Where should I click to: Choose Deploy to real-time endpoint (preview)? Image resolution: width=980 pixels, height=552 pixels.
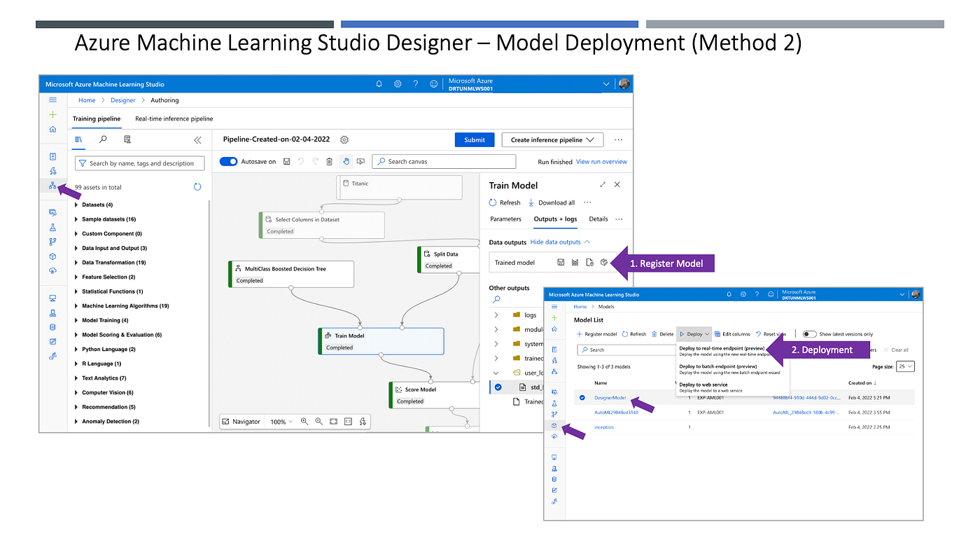point(721,350)
